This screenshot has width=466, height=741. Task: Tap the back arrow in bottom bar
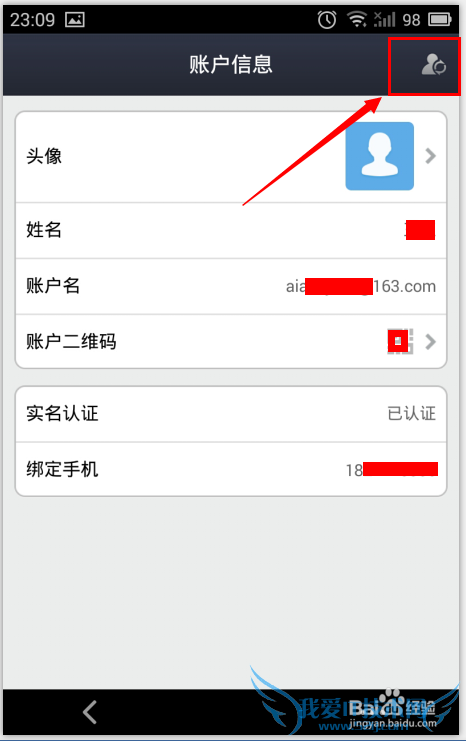(90, 712)
